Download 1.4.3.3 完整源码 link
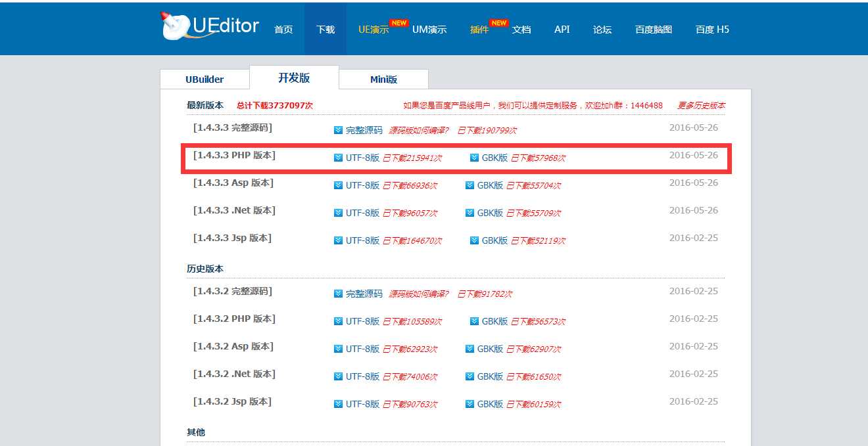This screenshot has height=446, width=868. tap(364, 130)
